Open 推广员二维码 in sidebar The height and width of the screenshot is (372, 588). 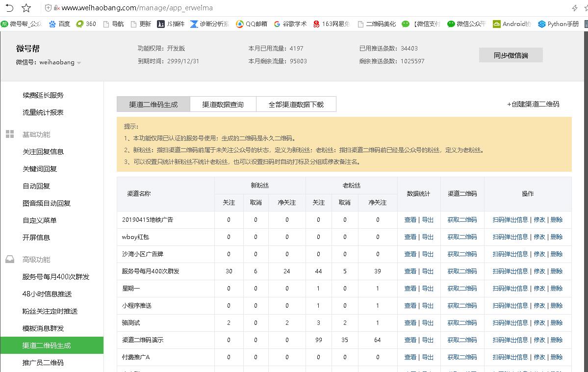pyautogui.click(x=43, y=363)
